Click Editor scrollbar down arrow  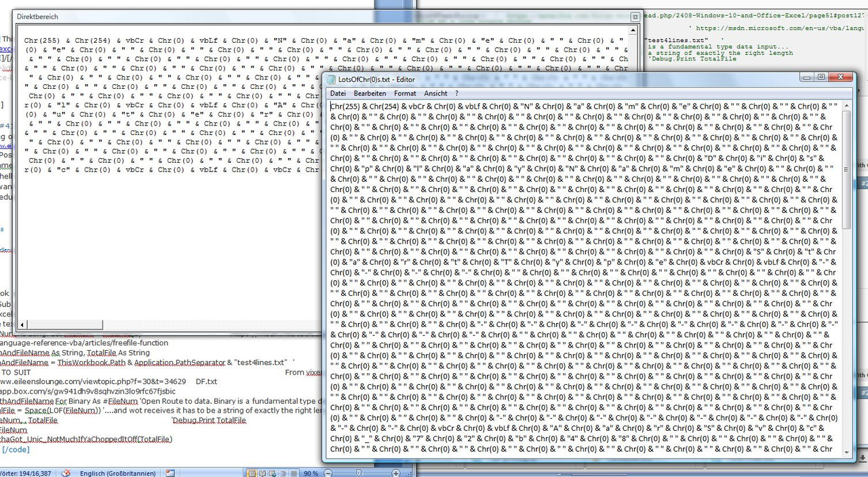846,453
